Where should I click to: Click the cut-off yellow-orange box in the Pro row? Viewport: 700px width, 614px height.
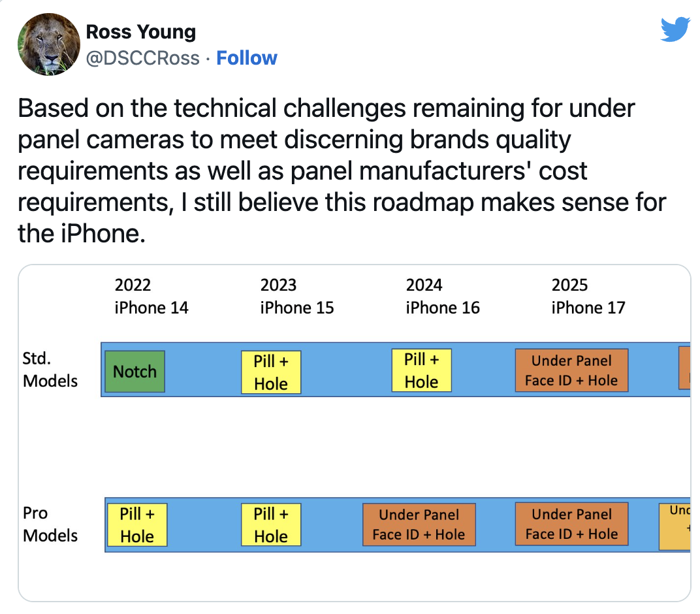pyautogui.click(x=675, y=526)
